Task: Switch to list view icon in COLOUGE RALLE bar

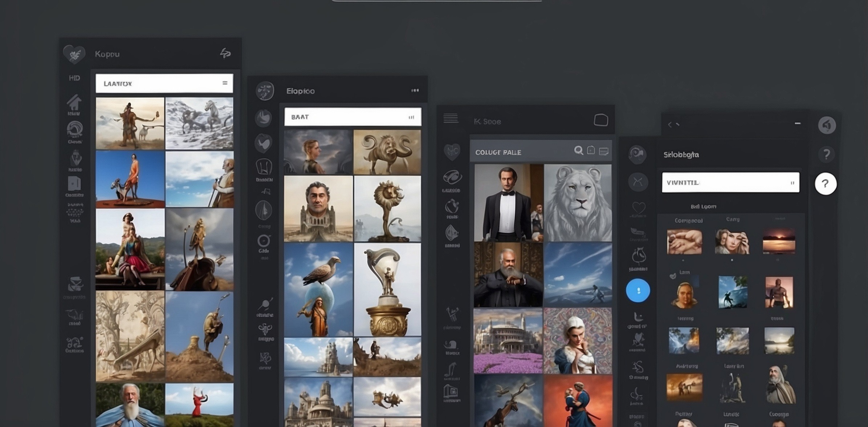Action: click(x=604, y=151)
